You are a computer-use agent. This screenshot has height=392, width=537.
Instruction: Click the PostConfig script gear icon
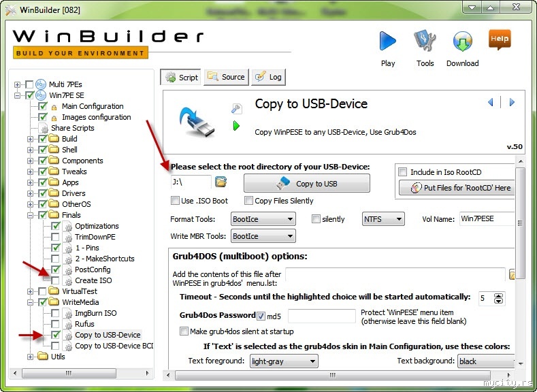69,269
